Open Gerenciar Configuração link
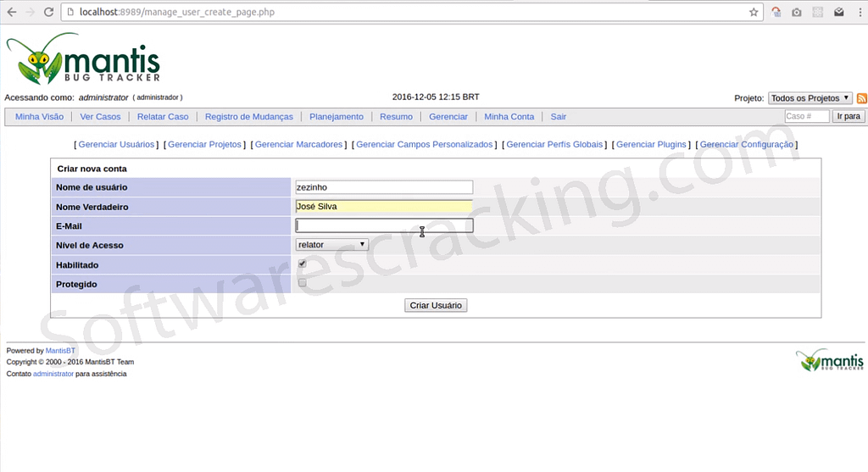Viewport: 868px width, 472px height. click(746, 144)
